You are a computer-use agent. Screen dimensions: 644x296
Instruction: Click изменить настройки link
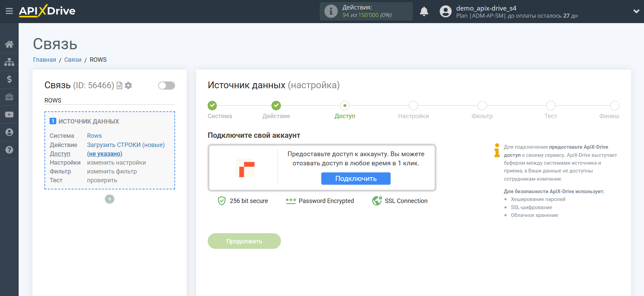point(116,163)
